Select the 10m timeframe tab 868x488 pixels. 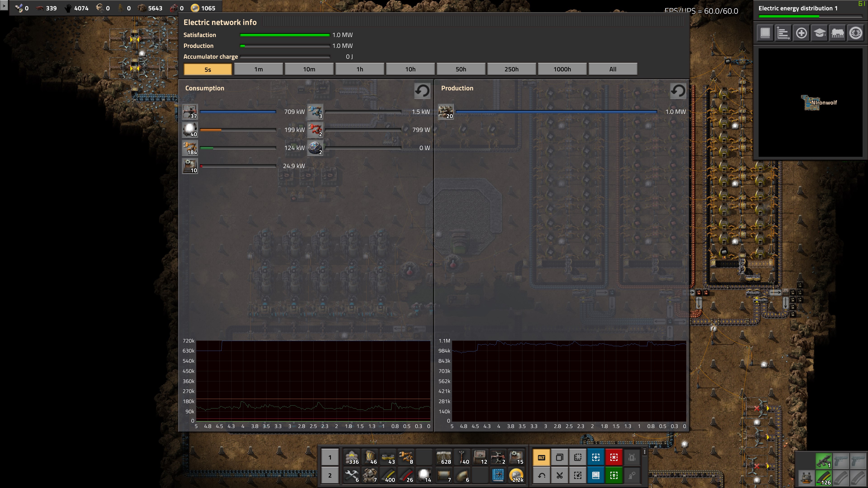click(309, 69)
